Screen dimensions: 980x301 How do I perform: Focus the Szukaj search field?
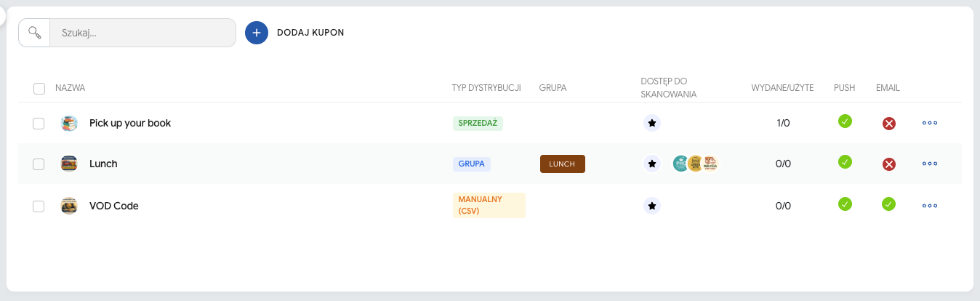[x=142, y=33]
